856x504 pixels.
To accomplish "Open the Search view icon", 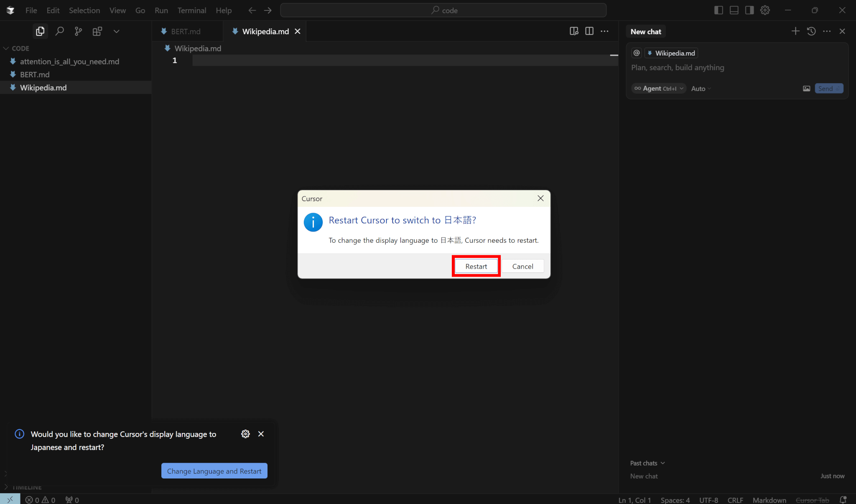I will click(59, 31).
